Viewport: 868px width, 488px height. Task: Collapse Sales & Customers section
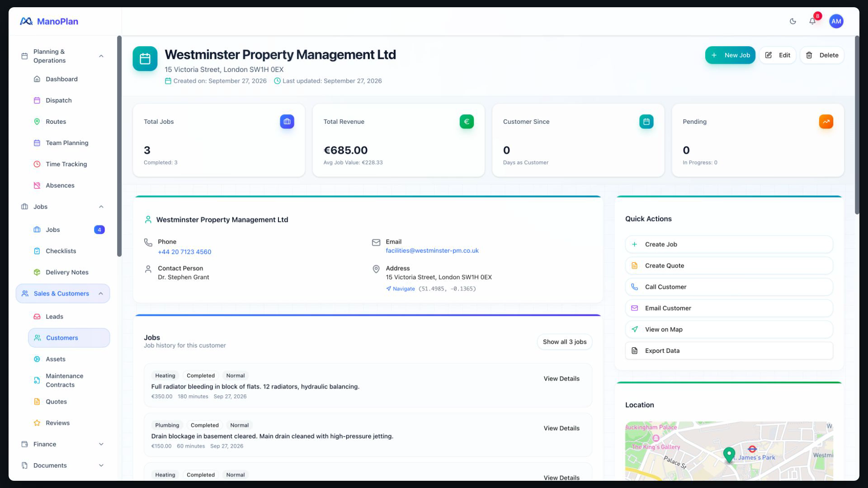point(101,294)
